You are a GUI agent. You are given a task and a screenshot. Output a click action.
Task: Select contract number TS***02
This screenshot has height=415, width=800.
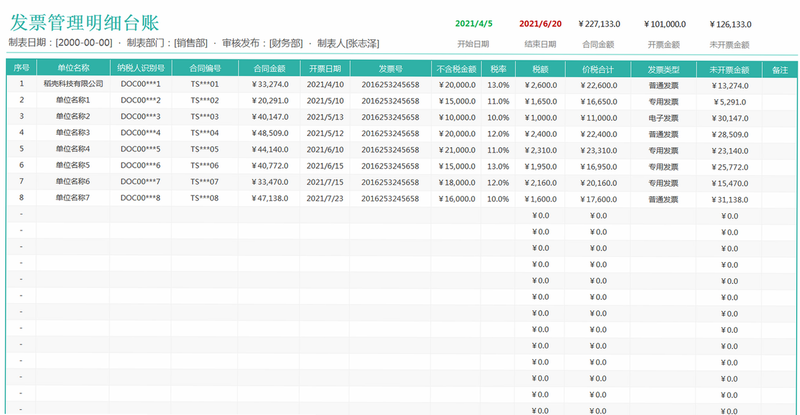click(x=205, y=101)
